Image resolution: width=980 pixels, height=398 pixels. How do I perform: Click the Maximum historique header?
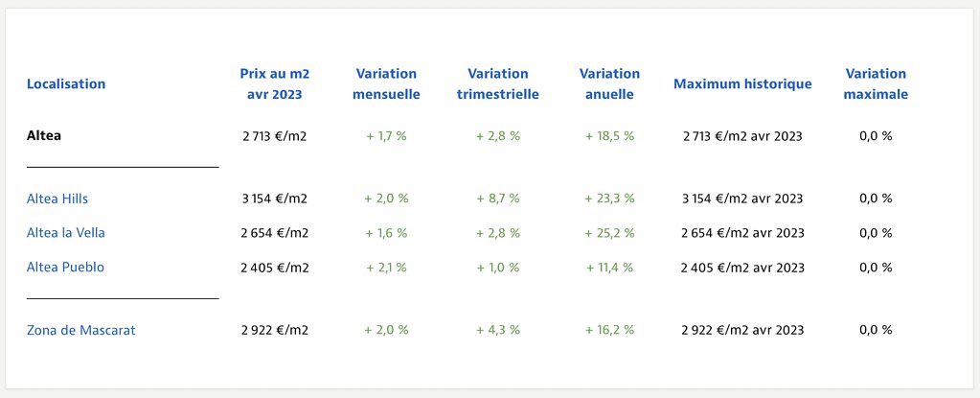(742, 84)
